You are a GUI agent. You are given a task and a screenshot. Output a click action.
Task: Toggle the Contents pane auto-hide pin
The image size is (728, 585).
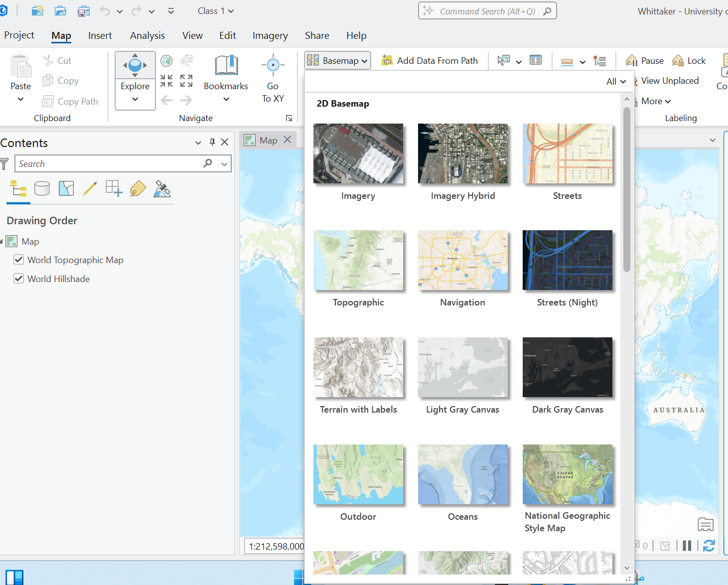pyautogui.click(x=212, y=143)
